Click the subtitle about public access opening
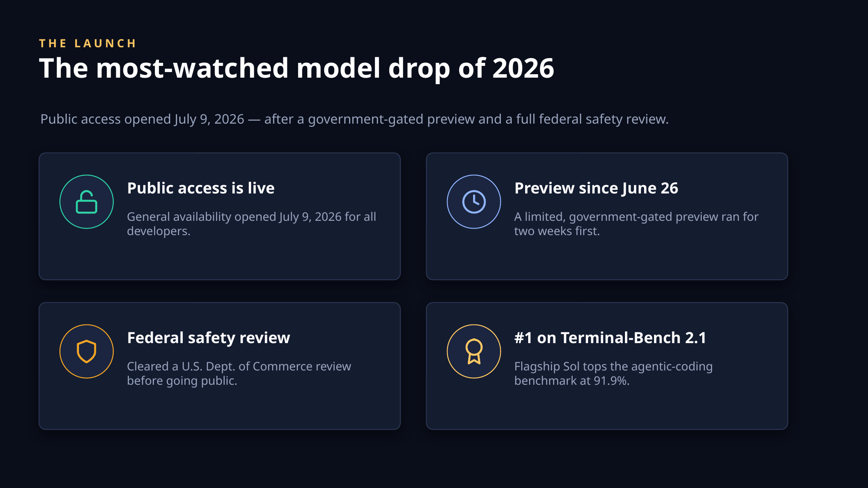868x488 pixels. coord(355,119)
